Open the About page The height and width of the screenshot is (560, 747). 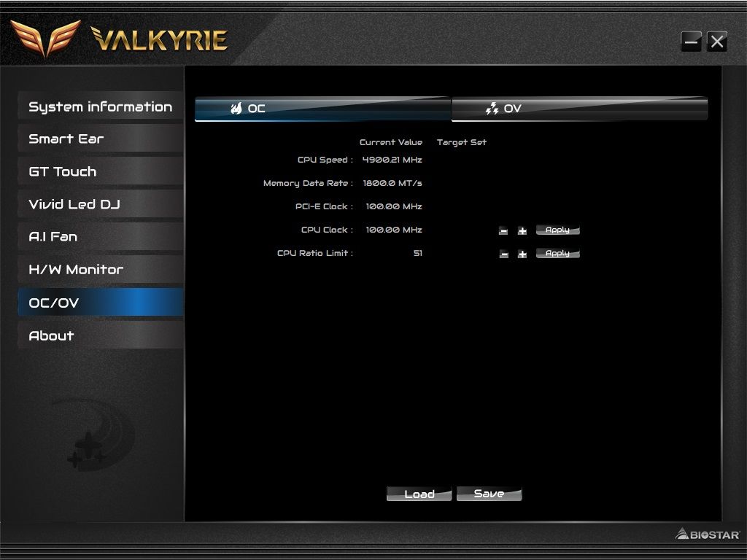click(101, 335)
